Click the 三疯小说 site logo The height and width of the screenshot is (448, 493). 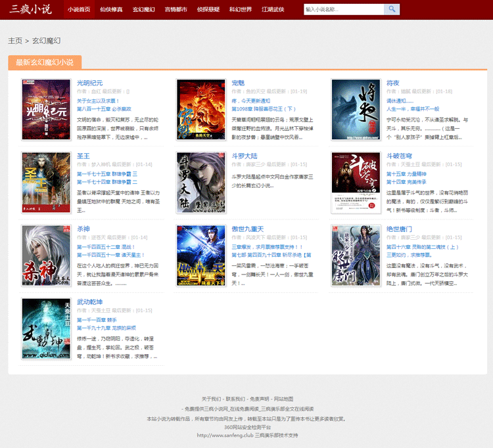pyautogui.click(x=30, y=9)
